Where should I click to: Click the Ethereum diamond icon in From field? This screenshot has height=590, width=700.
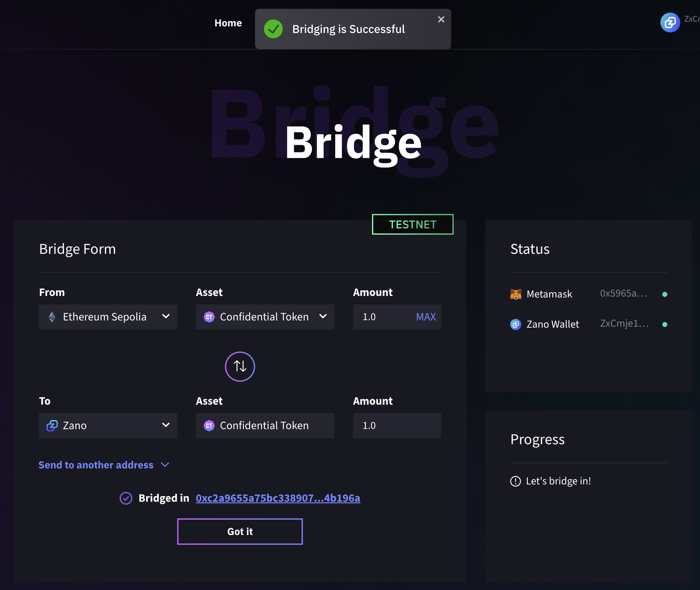point(52,317)
